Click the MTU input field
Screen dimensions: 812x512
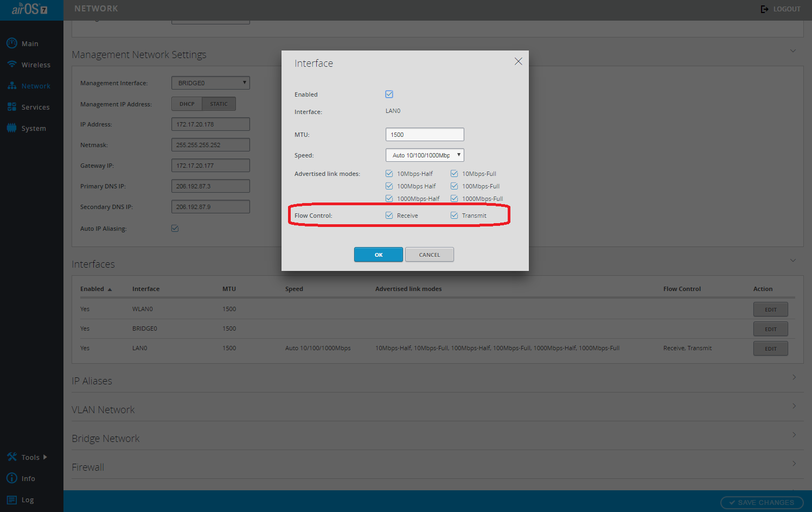424,135
